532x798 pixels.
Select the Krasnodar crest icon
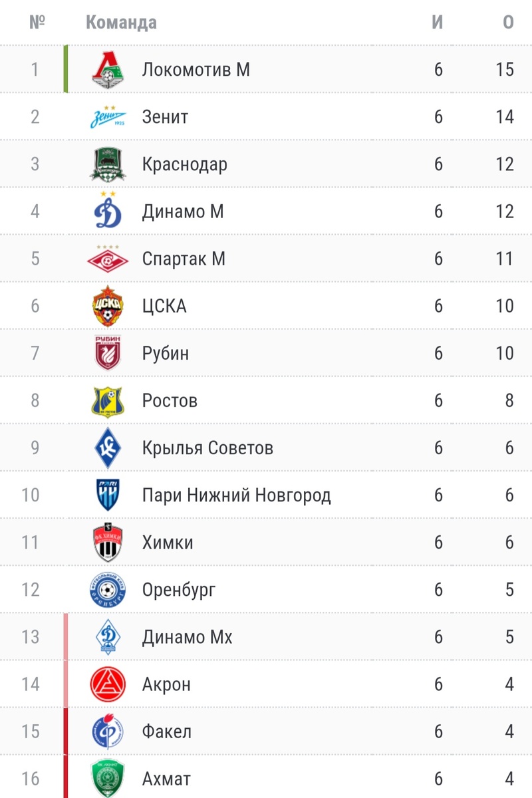[107, 164]
